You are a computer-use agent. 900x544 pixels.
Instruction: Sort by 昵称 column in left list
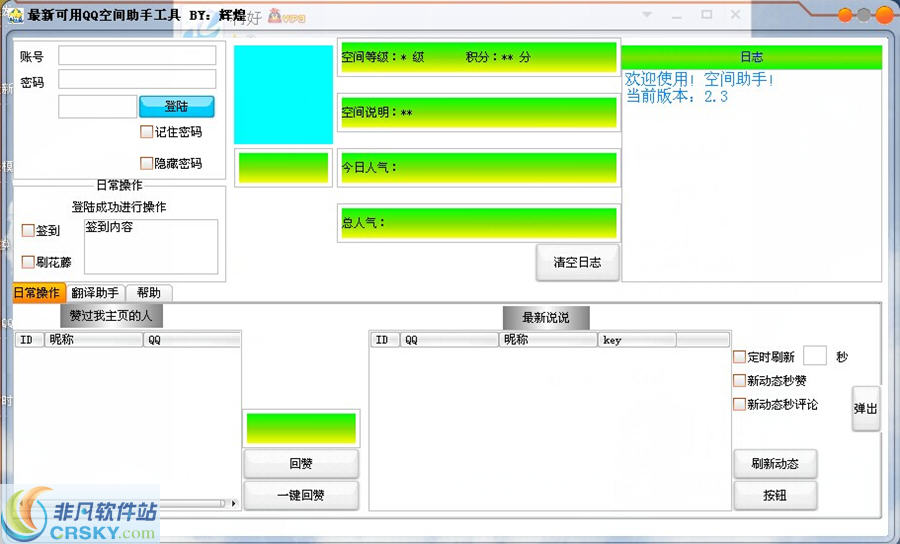coord(94,340)
